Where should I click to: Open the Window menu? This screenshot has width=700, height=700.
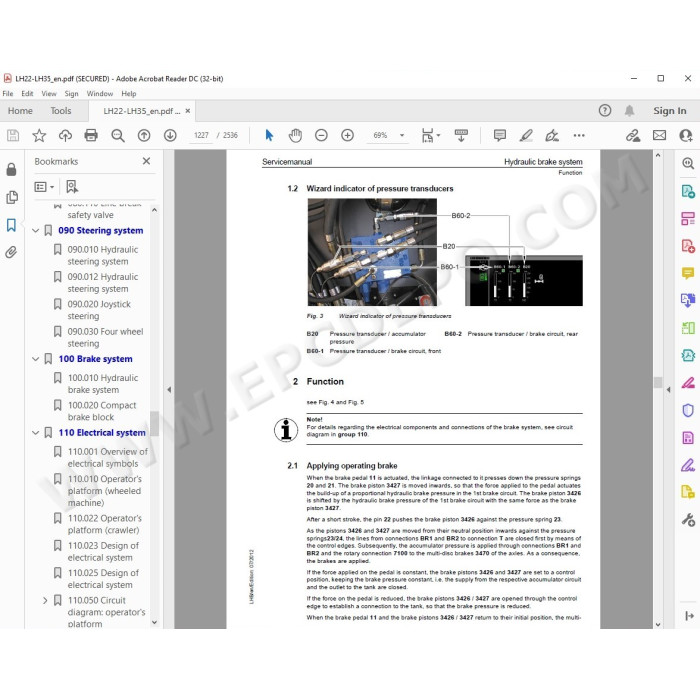(100, 93)
